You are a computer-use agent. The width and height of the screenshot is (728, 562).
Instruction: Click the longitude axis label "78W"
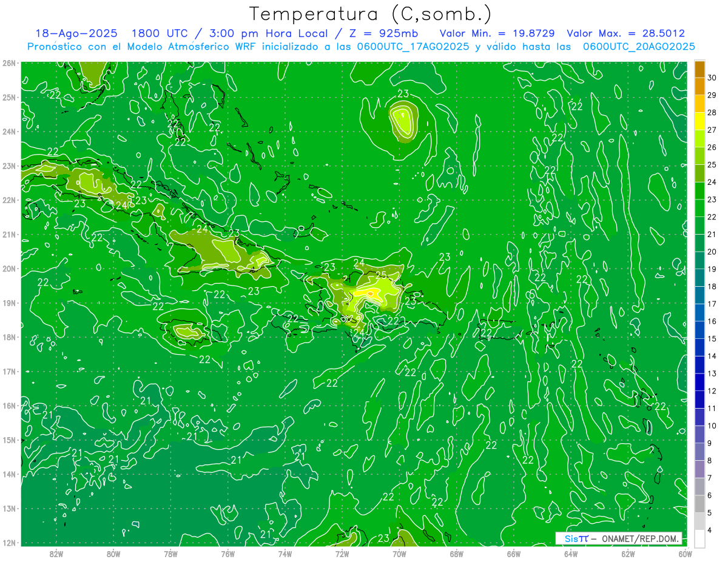pos(170,554)
